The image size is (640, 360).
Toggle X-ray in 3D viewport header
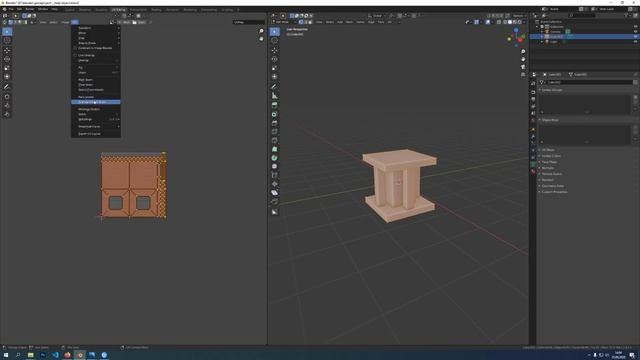(499, 22)
